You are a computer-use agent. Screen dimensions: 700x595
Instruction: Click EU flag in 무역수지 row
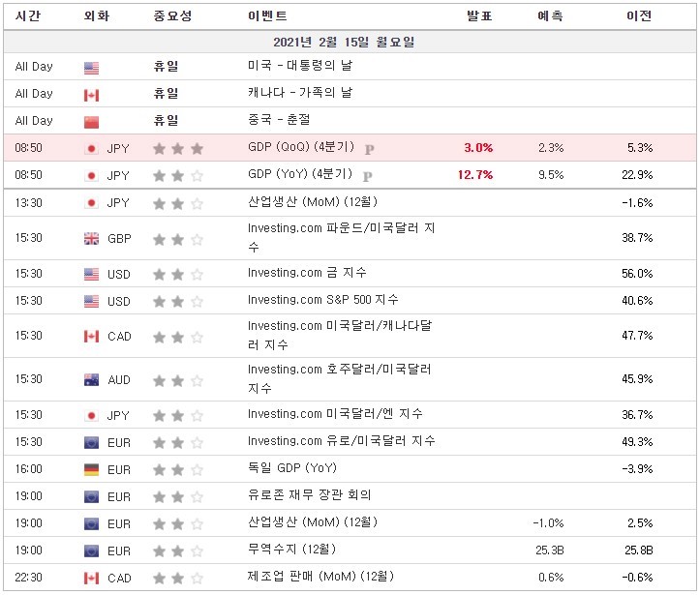pyautogui.click(x=91, y=551)
